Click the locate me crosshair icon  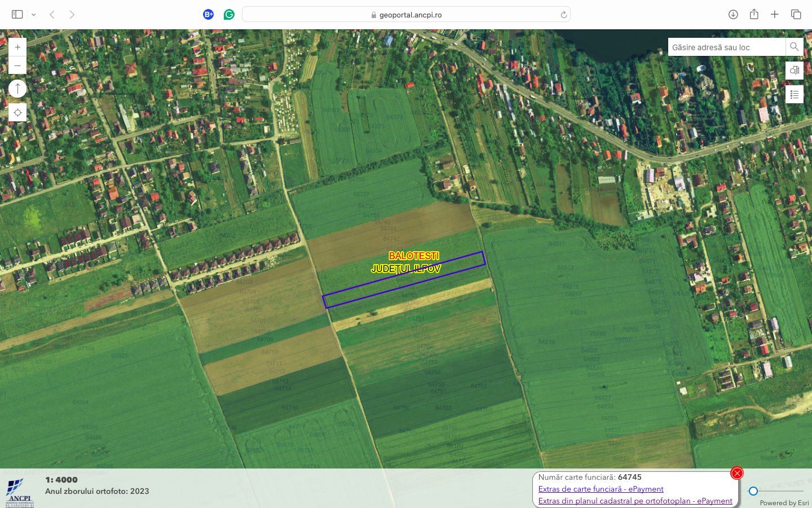17,112
